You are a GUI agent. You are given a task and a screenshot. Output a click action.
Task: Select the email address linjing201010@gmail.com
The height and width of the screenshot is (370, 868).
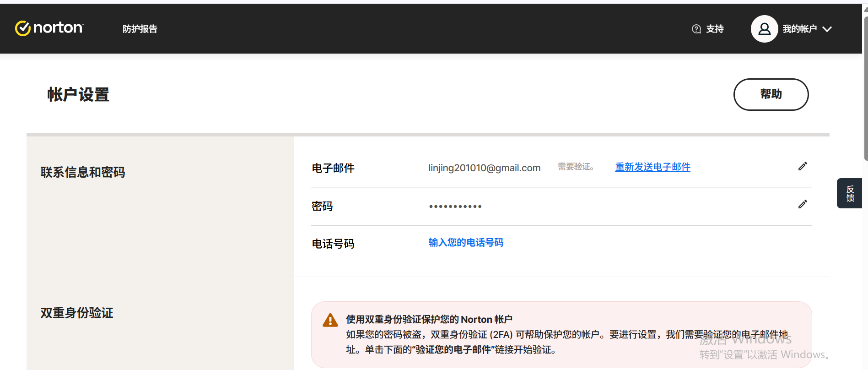click(x=485, y=168)
